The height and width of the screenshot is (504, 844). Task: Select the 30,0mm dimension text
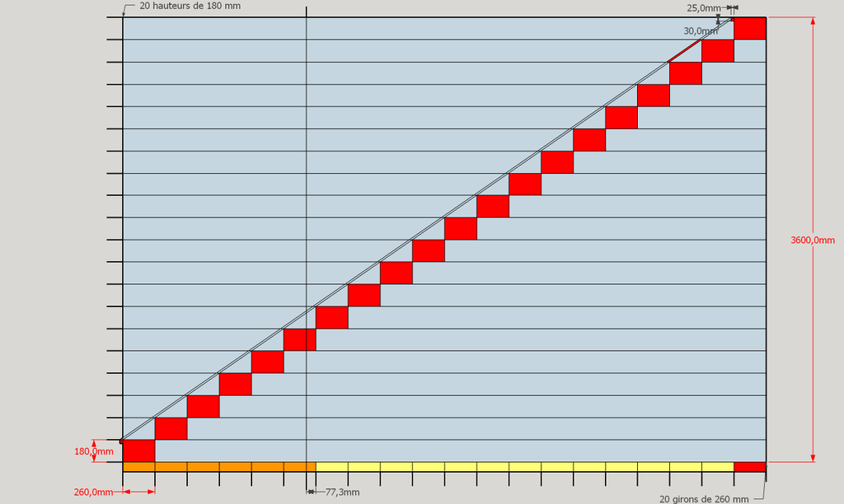tap(701, 31)
